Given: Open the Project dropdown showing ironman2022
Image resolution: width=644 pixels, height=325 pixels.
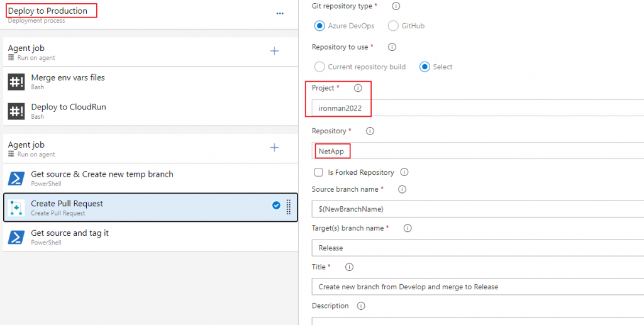Looking at the screenshot, I should [478, 108].
